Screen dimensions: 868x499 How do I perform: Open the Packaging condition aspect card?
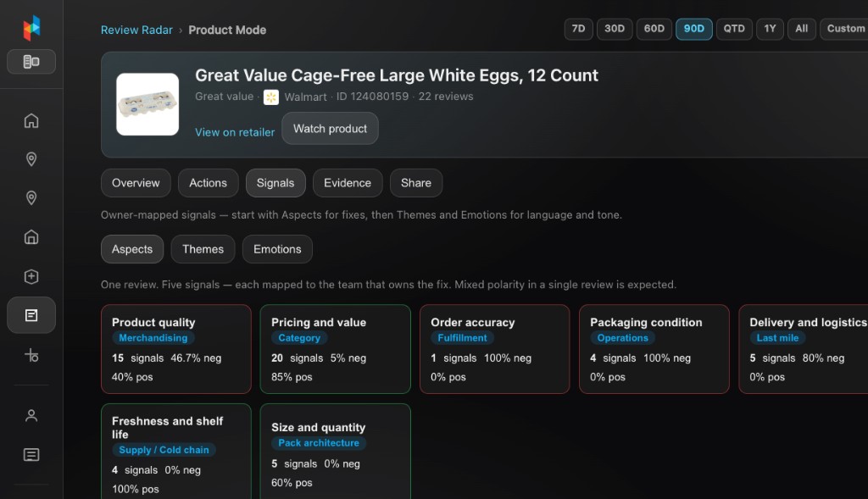654,349
